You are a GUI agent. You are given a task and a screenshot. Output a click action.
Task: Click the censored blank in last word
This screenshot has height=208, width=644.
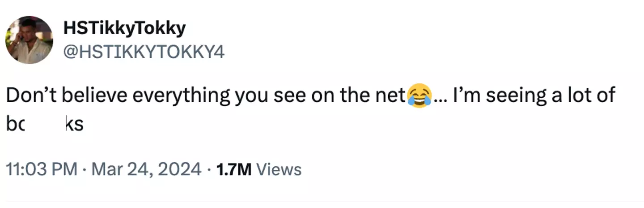tap(44, 124)
